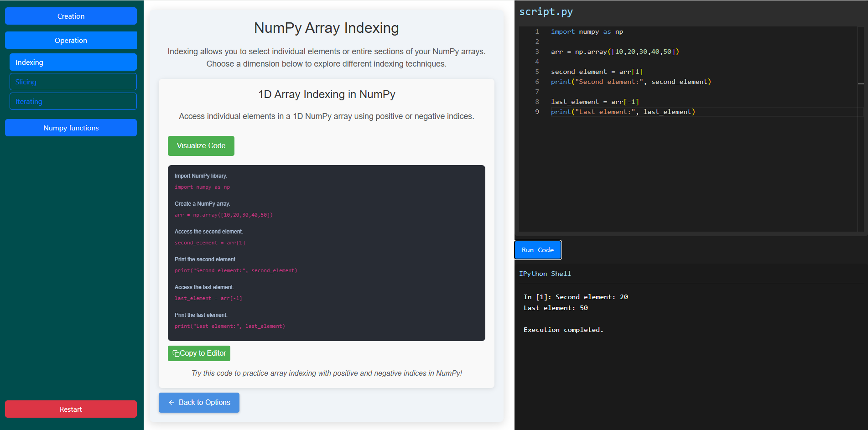Expand the Creation section in sidebar

[71, 16]
